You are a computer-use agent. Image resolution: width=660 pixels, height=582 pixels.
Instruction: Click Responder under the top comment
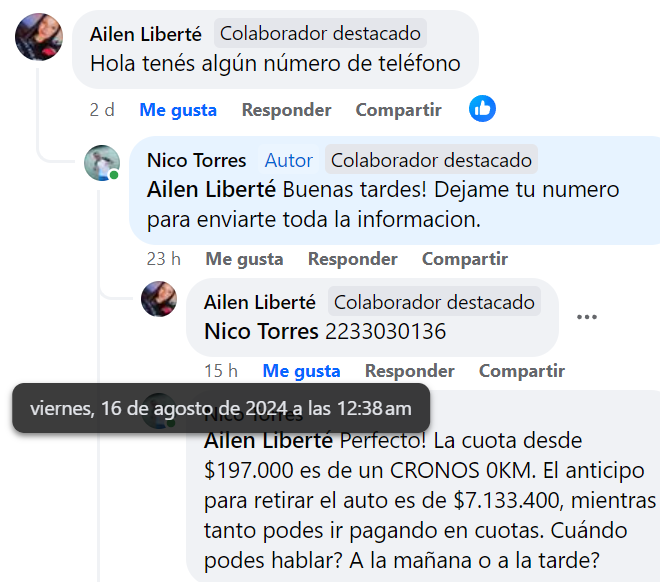coord(286,110)
